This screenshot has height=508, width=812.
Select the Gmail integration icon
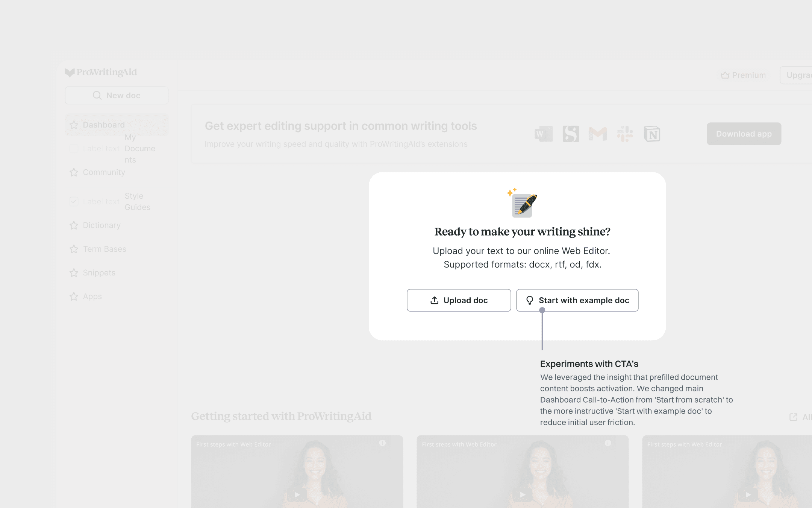[x=598, y=134]
